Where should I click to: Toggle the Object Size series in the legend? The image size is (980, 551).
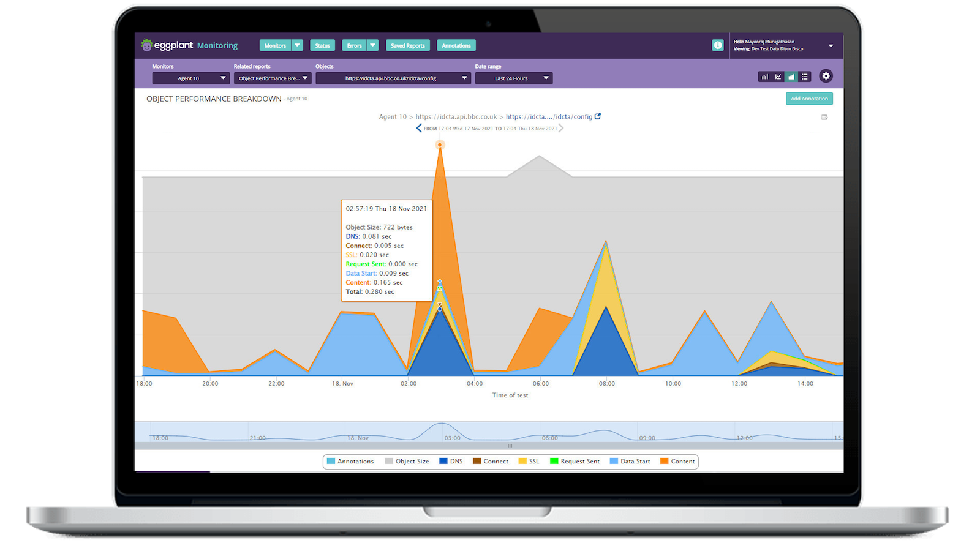(407, 461)
